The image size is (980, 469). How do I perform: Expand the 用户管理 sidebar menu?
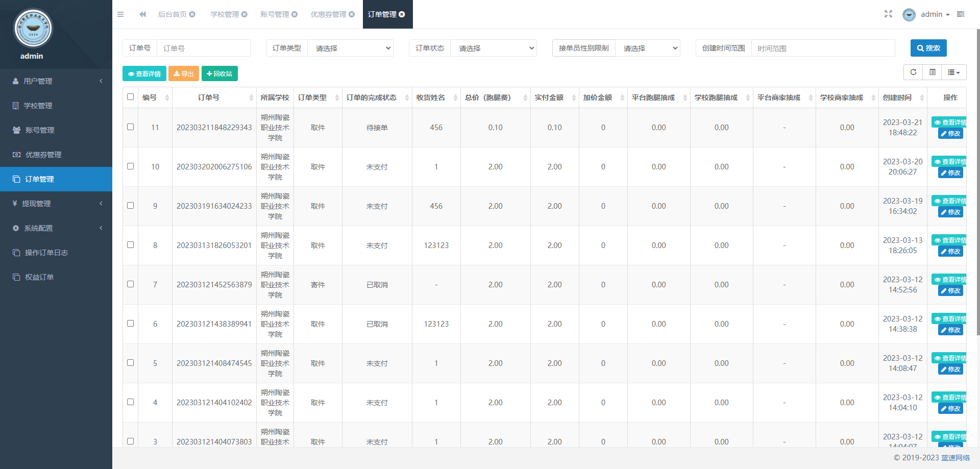56,81
